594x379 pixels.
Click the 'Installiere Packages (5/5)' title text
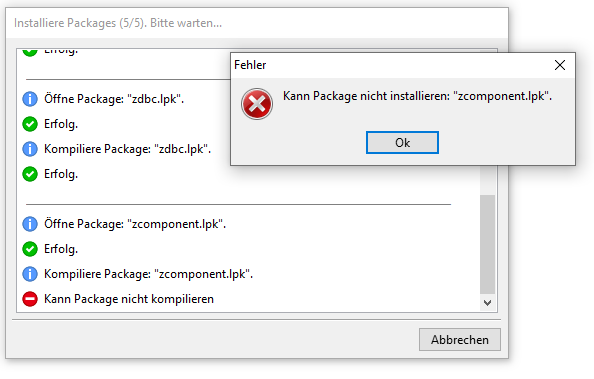coord(118,23)
